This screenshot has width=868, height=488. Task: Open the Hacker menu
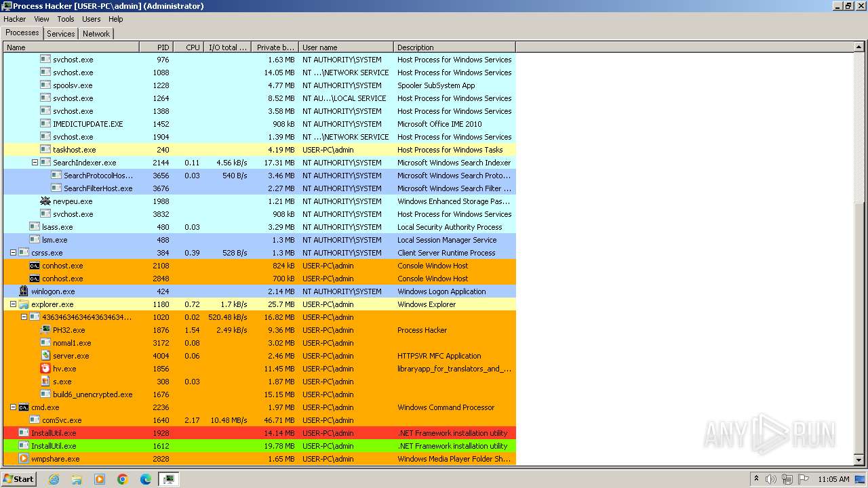(15, 19)
